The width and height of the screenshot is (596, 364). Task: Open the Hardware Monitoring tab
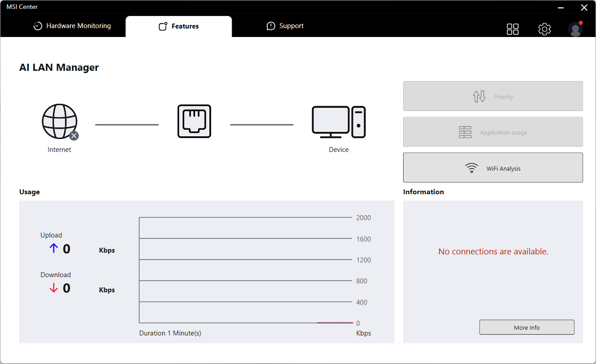click(x=72, y=26)
